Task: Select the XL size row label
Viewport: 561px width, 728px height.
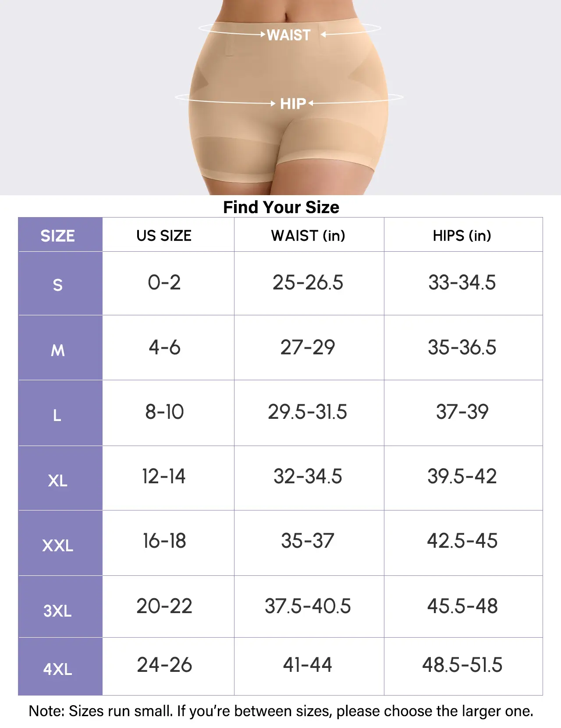Action: pyautogui.click(x=58, y=480)
